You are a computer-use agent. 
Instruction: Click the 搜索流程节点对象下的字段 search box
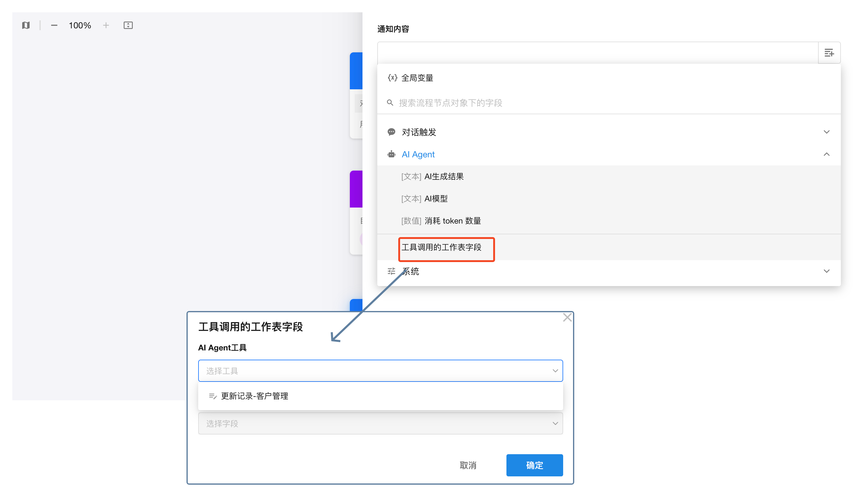tap(450, 103)
